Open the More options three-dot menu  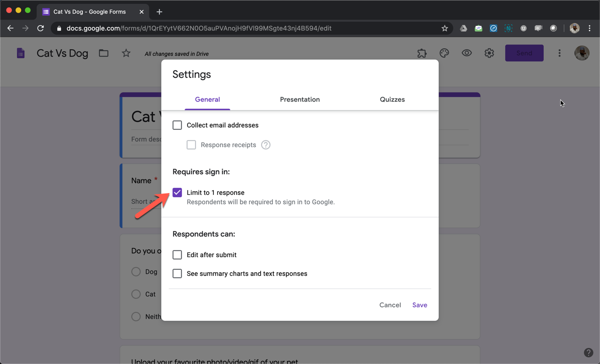pyautogui.click(x=559, y=53)
